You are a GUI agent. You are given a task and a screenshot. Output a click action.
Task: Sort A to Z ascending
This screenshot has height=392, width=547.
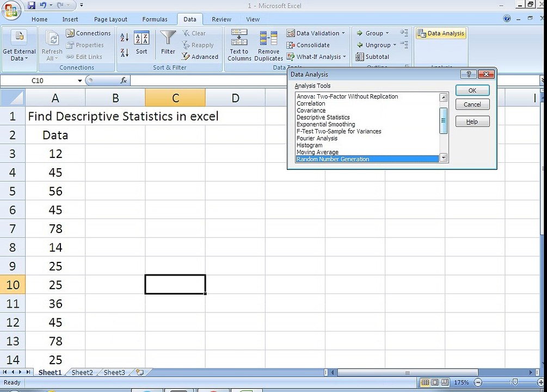pyautogui.click(x=125, y=37)
